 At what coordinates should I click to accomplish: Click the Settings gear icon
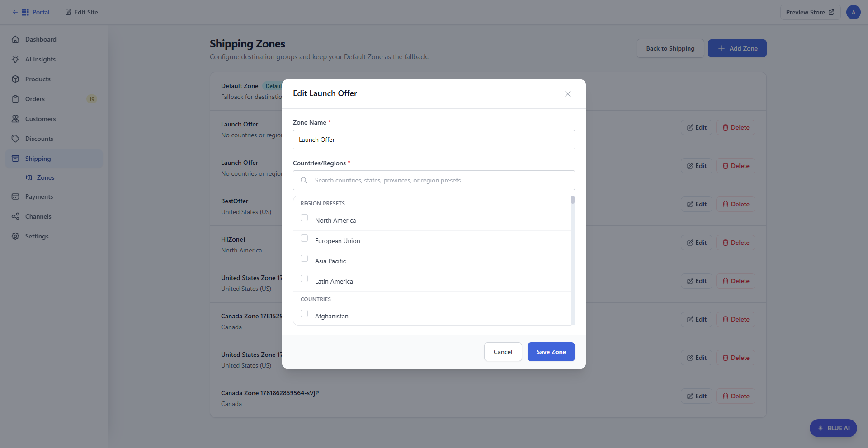(15, 236)
